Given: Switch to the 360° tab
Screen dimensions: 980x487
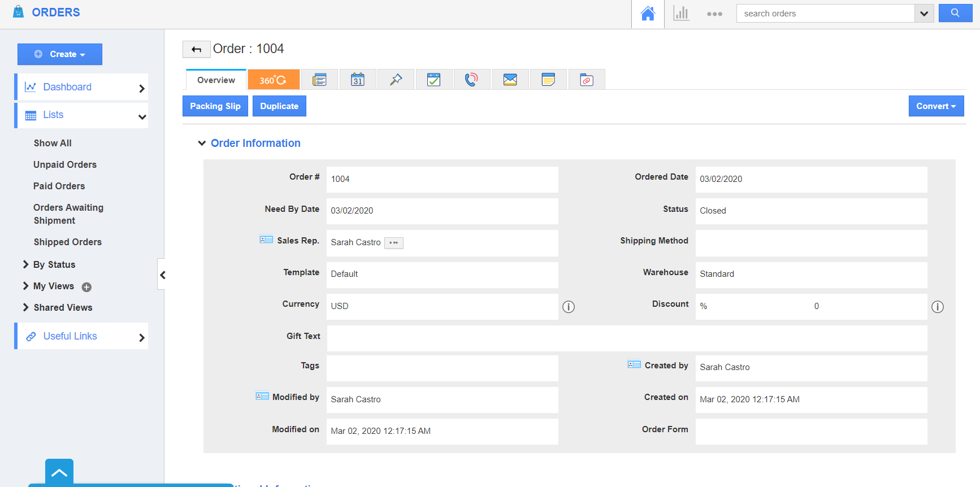Looking at the screenshot, I should 273,80.
